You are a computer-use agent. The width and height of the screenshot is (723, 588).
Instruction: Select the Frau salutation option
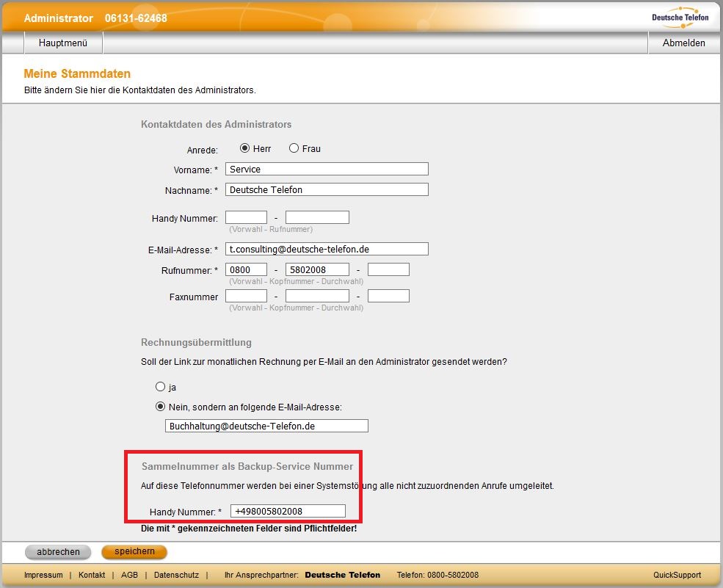[294, 148]
